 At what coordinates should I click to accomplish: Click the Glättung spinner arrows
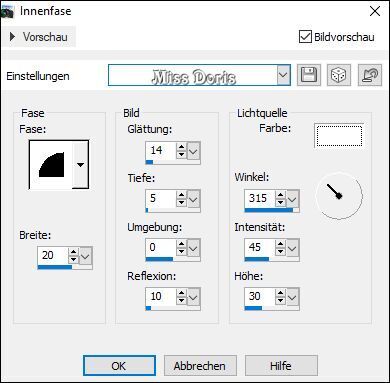tap(181, 151)
